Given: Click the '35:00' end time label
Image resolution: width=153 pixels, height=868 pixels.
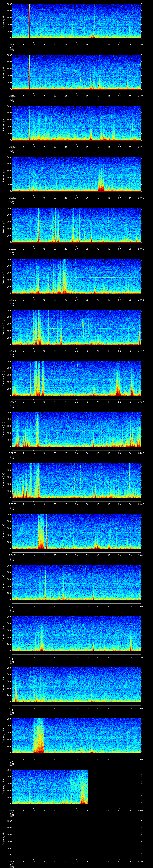Looking at the screenshot, I should click(141, 555).
